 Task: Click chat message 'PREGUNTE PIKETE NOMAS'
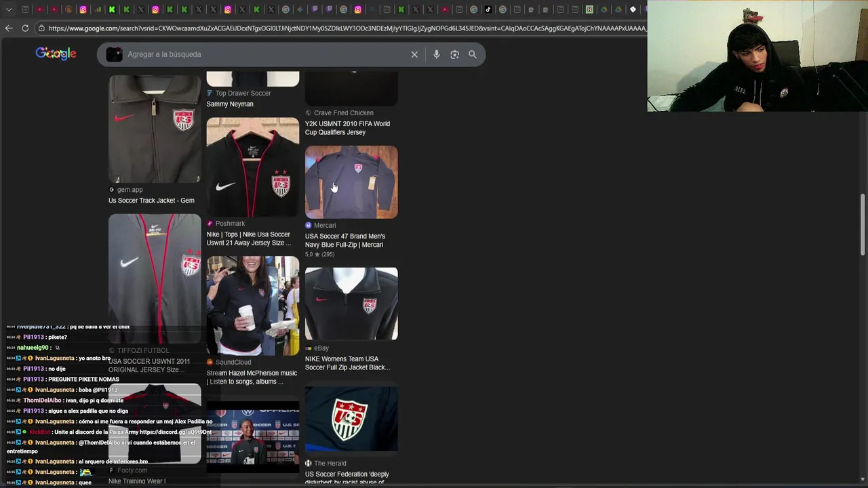pyautogui.click(x=83, y=380)
